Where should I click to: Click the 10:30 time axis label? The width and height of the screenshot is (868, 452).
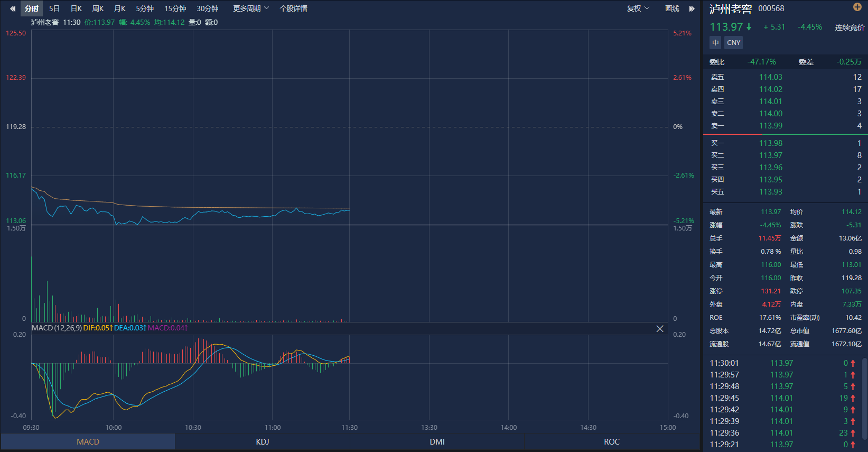(193, 428)
